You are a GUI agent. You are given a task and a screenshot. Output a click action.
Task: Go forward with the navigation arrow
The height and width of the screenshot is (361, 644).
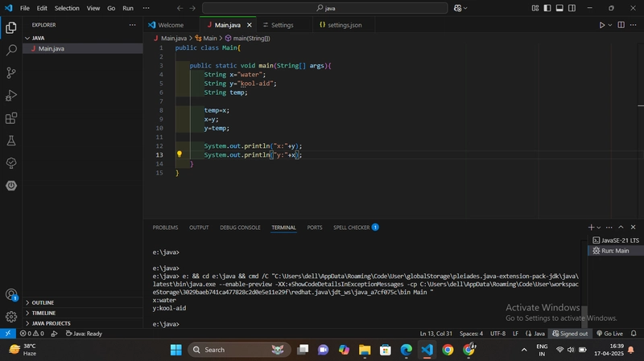pos(192,8)
